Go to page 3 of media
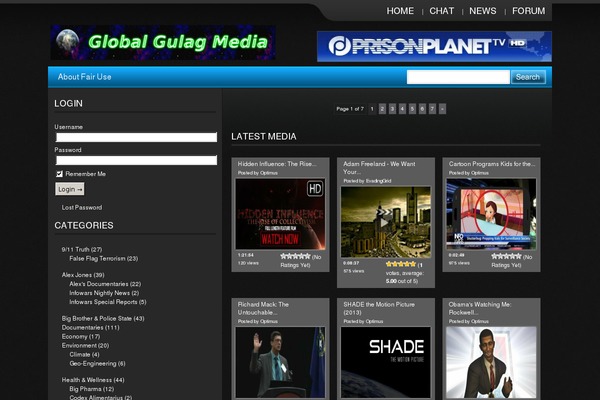Viewport: 600px width, 400px height. tap(392, 109)
